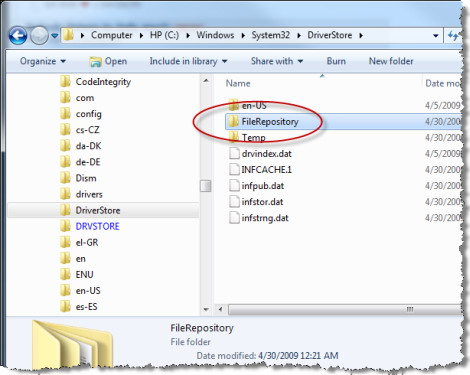Viewport: 470px width, 375px height.
Task: Click navigation pane scroll up arrow
Action: click(x=206, y=80)
